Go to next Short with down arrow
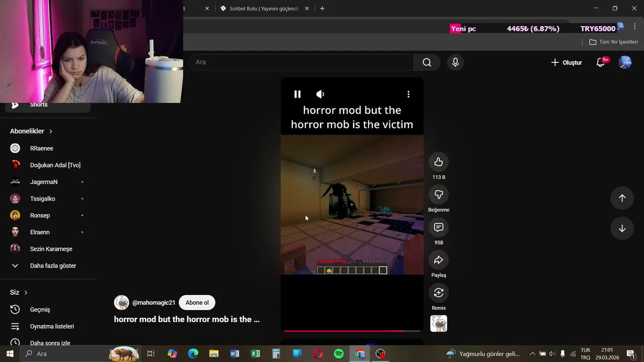The height and width of the screenshot is (362, 644). [622, 228]
